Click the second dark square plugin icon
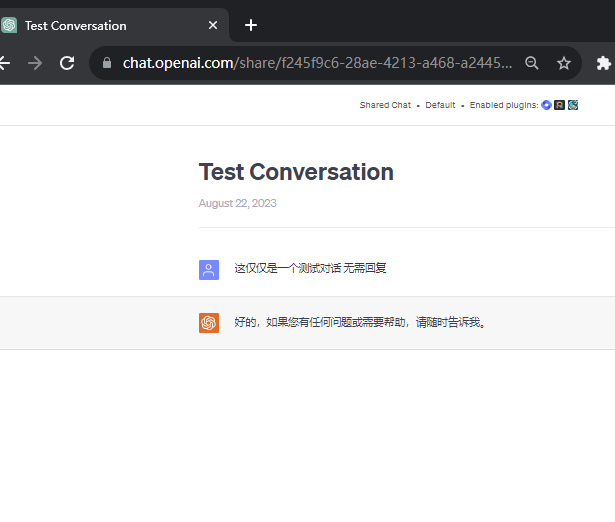 point(560,105)
